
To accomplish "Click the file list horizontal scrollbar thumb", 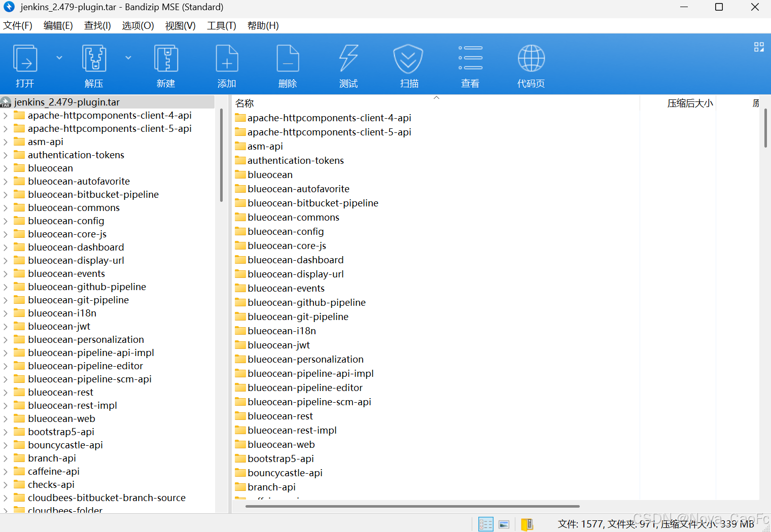I will (x=412, y=506).
